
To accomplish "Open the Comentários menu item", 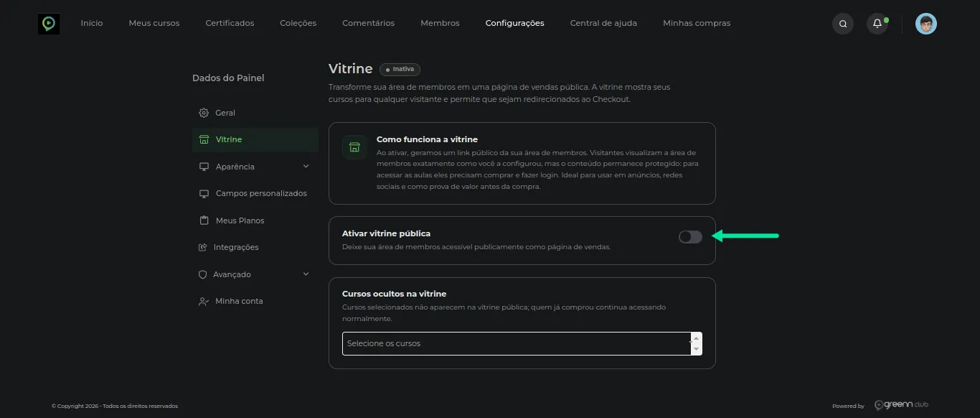I will 369,23.
